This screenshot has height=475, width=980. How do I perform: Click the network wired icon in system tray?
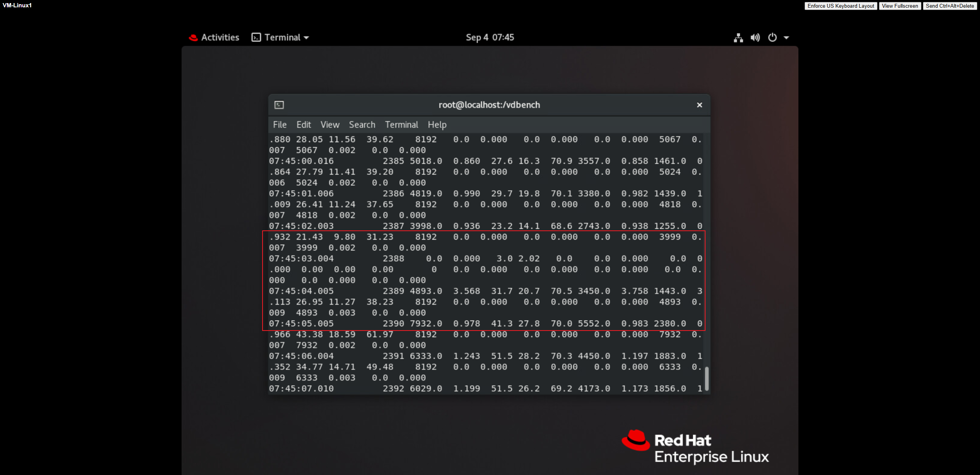point(738,38)
